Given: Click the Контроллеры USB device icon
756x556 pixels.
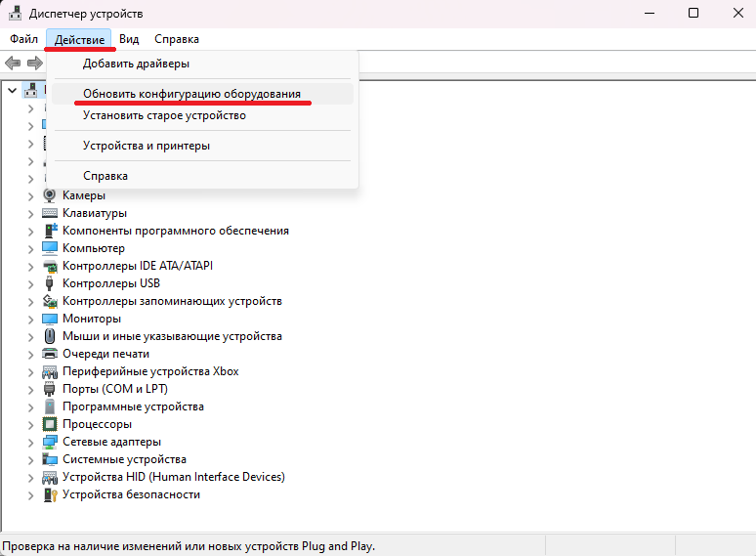Looking at the screenshot, I should tap(51, 283).
